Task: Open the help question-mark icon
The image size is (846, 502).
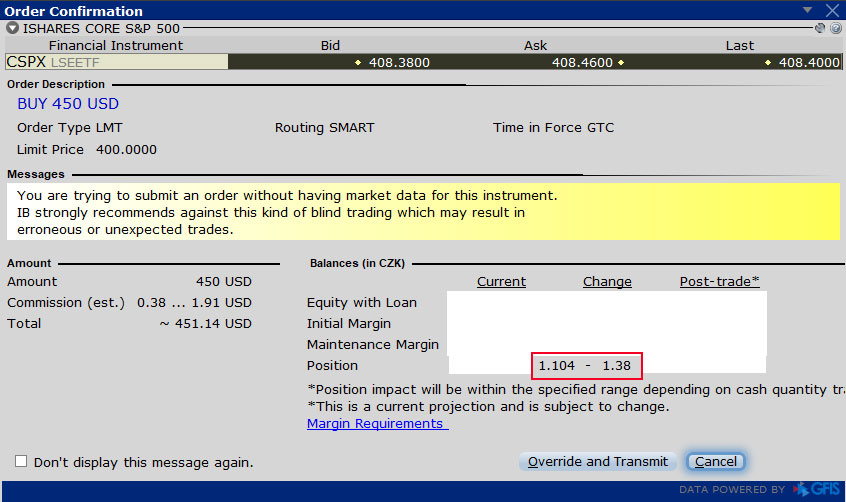Action: click(836, 28)
